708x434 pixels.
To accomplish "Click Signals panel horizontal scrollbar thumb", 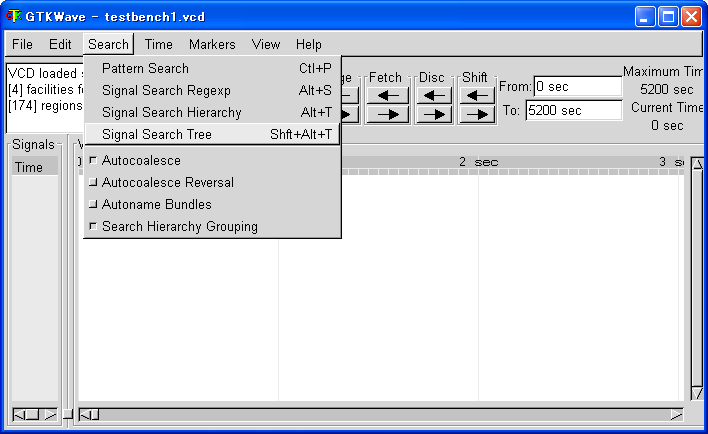I will tap(32, 415).
